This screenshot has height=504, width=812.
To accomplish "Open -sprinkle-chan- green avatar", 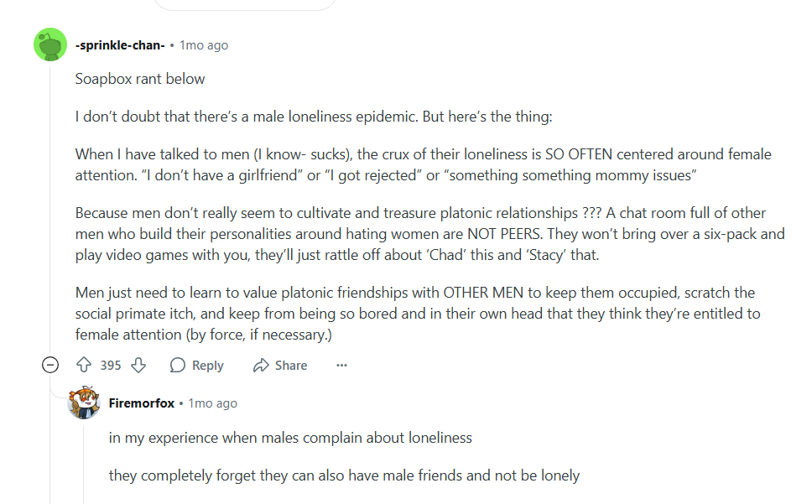I will pos(50,44).
